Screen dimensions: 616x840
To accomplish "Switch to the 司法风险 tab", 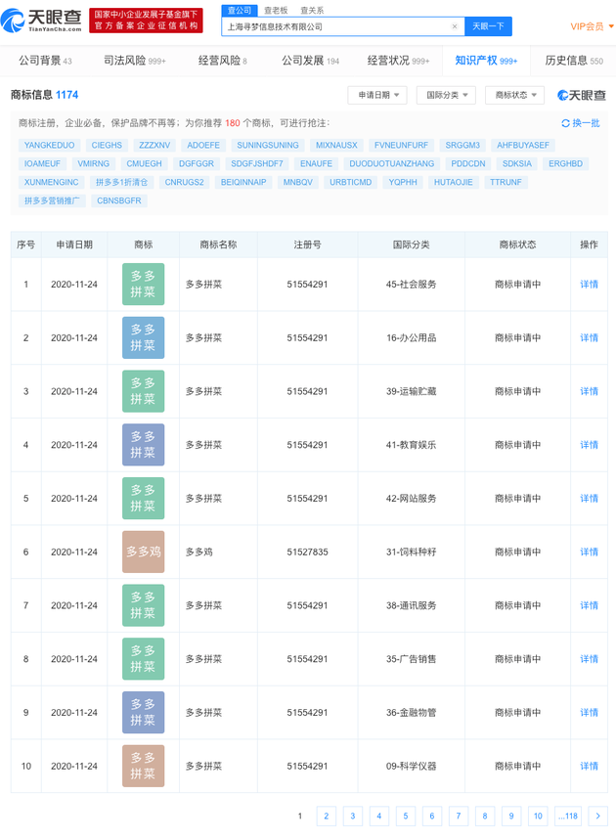I will click(135, 61).
